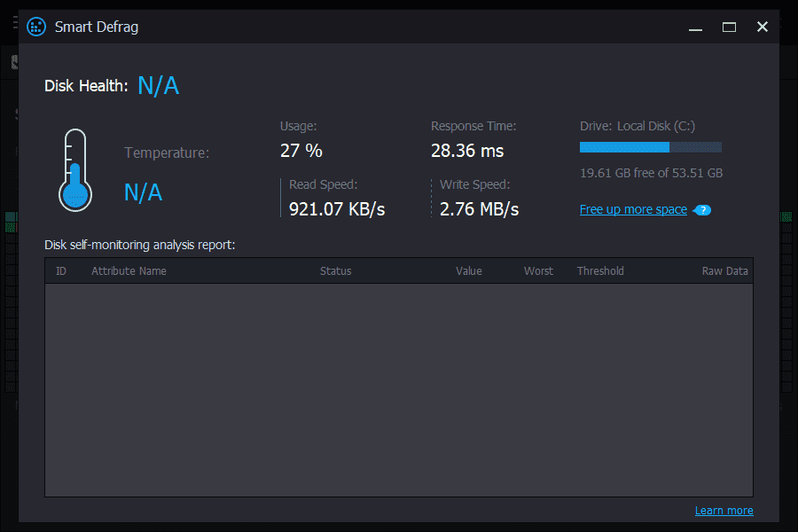The width and height of the screenshot is (798, 532).
Task: Sort by the Value column header
Action: [469, 270]
